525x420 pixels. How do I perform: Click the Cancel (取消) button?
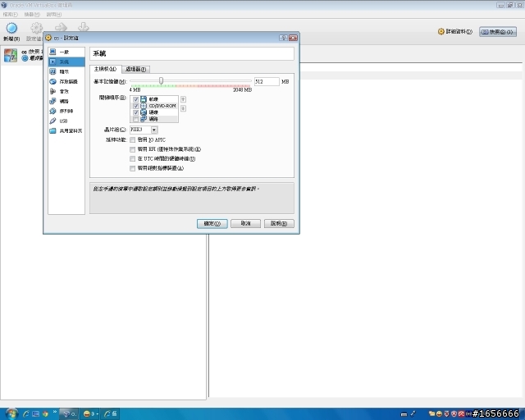pyautogui.click(x=246, y=223)
